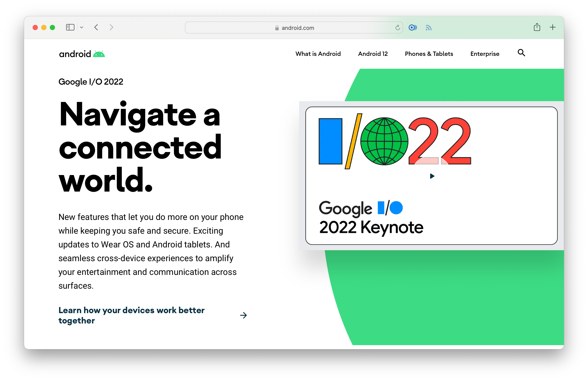Open What is Android menu item
The height and width of the screenshot is (381, 588).
tap(318, 54)
